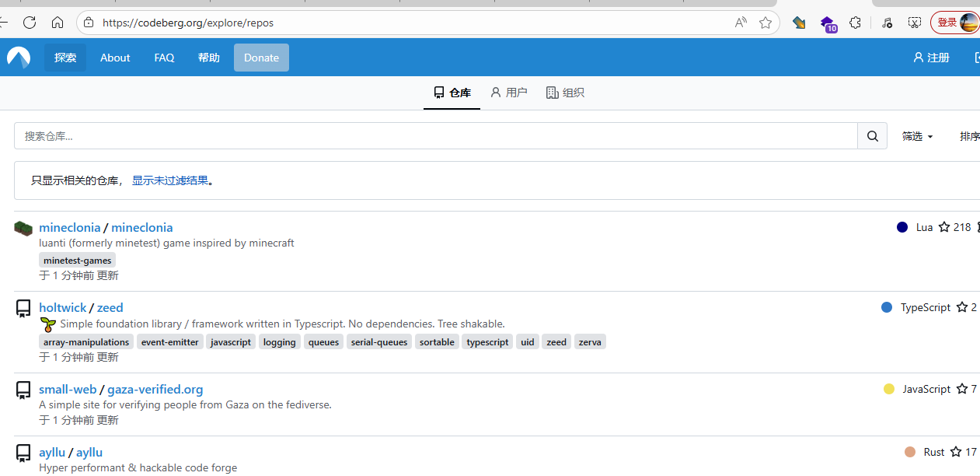
Task: Click the typescript topic tag
Action: [x=487, y=341]
